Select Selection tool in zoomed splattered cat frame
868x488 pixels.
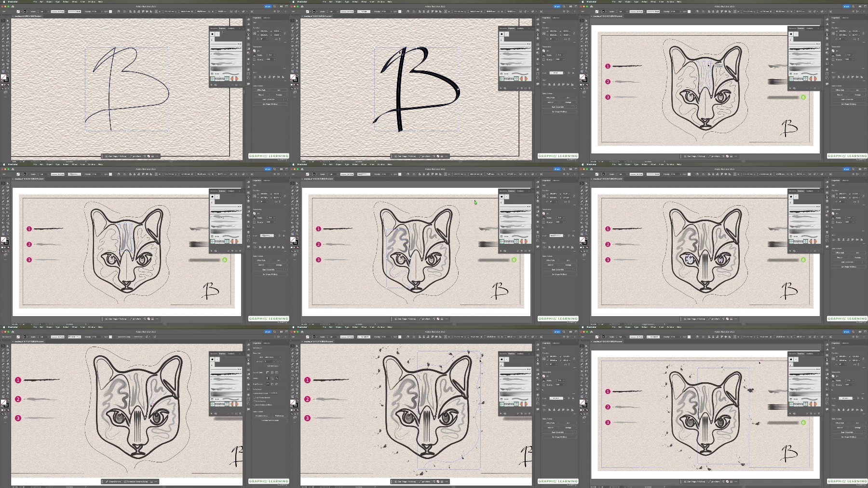pos(292,346)
